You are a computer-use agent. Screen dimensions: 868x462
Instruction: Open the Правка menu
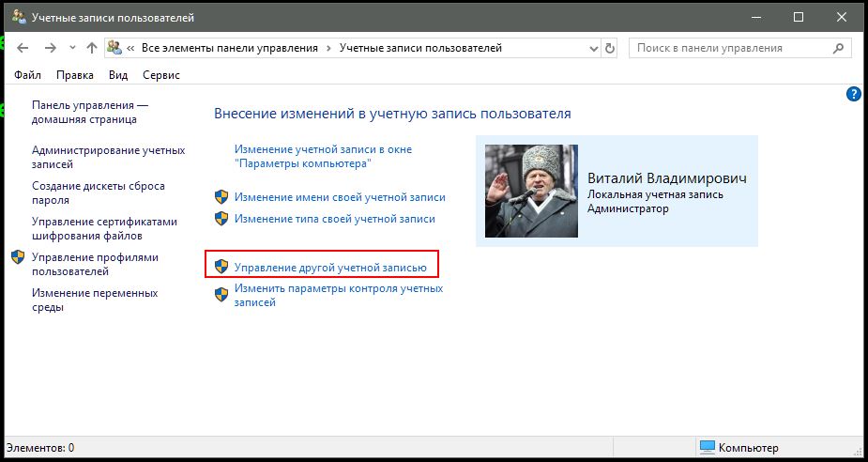coord(75,75)
